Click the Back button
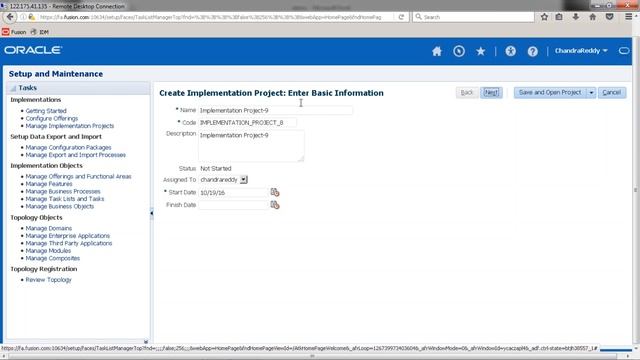This screenshot has height=360, width=640. (467, 93)
